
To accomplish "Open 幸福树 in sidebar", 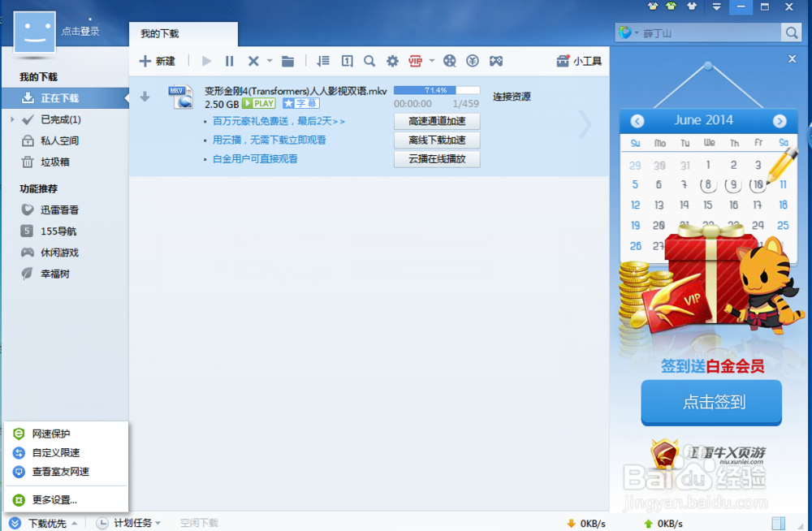I will [55, 274].
